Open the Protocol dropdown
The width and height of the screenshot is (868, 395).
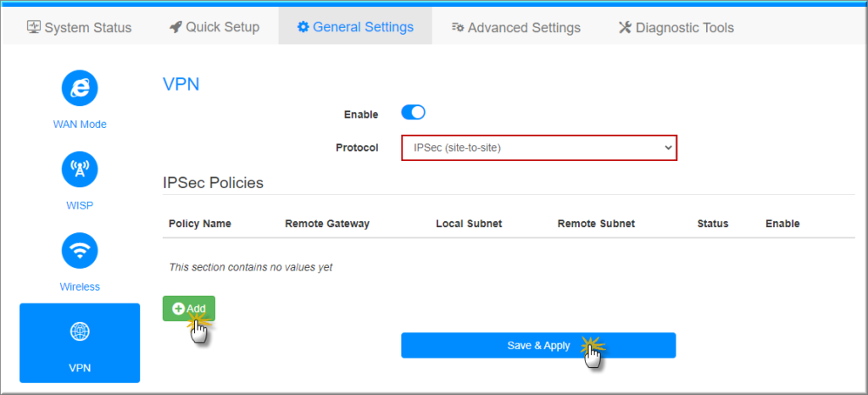[539, 147]
